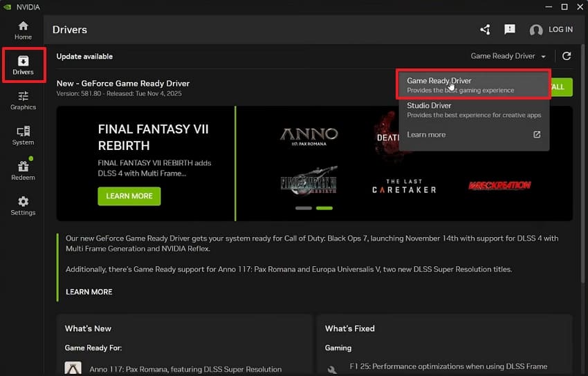Maximize the NVIDIA app window
588x376 pixels.
click(564, 7)
